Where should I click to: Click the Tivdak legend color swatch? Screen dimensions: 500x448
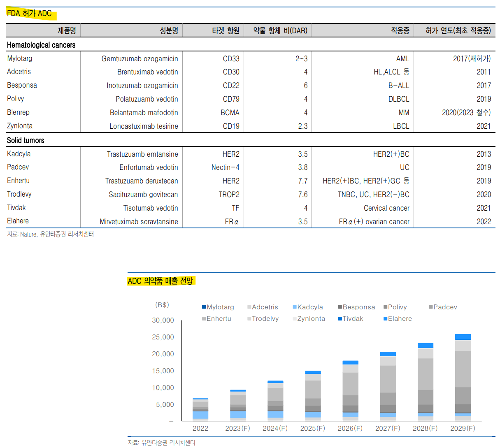pos(340,319)
